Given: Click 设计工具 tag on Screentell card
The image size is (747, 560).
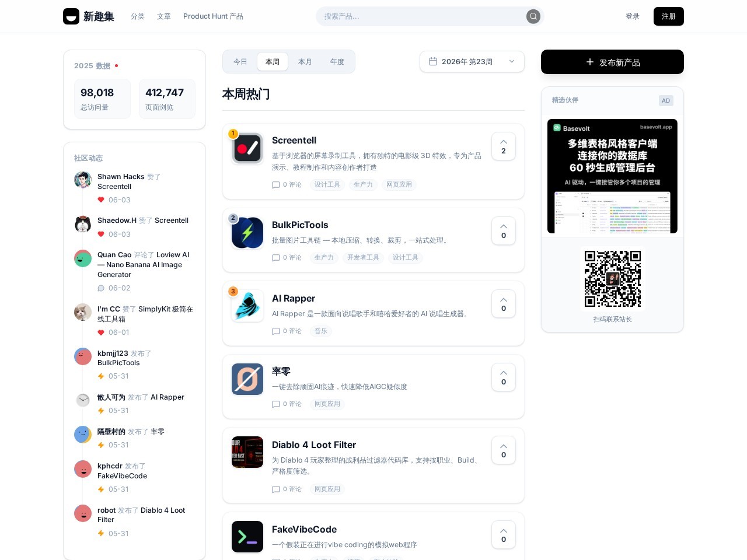Looking at the screenshot, I should 327,185.
